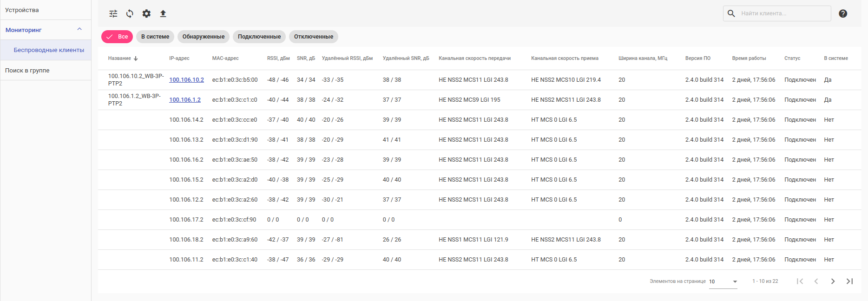Viewport: 868px width, 301px height.
Task: Select the Обнаруженные filter chip
Action: [203, 37]
